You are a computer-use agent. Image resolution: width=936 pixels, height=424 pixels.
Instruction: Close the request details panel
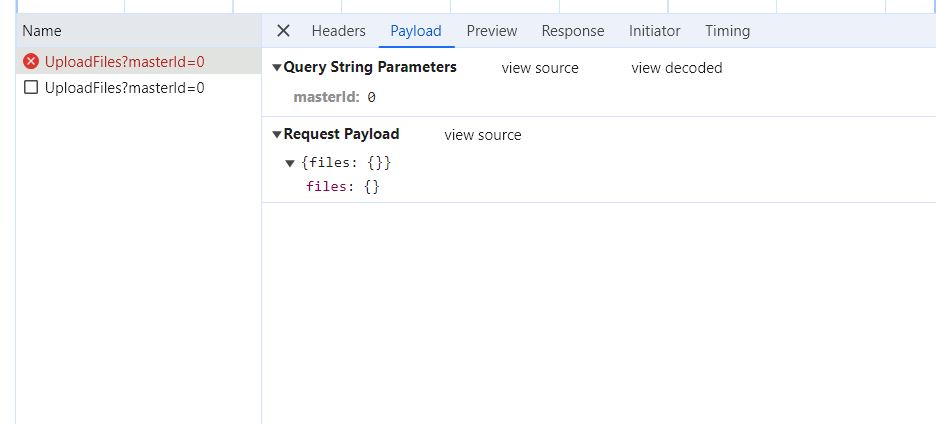(283, 31)
